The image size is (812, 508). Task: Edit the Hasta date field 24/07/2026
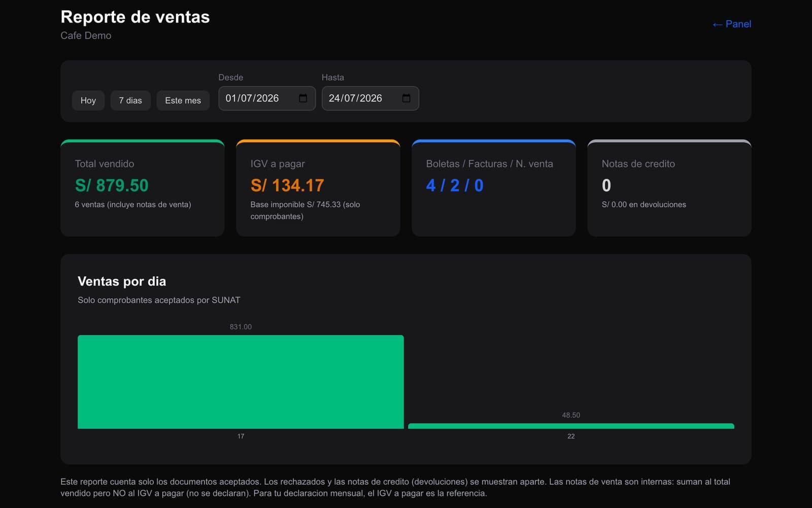(370, 98)
